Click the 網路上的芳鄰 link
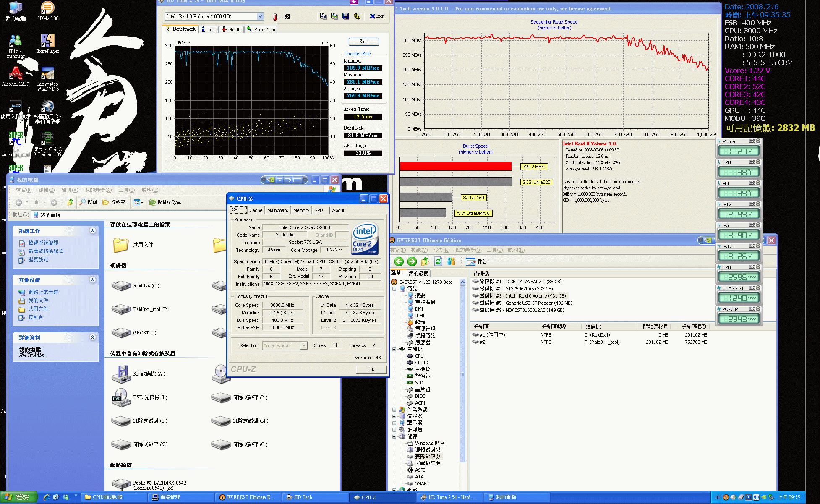The height and width of the screenshot is (504, 820). click(x=43, y=292)
